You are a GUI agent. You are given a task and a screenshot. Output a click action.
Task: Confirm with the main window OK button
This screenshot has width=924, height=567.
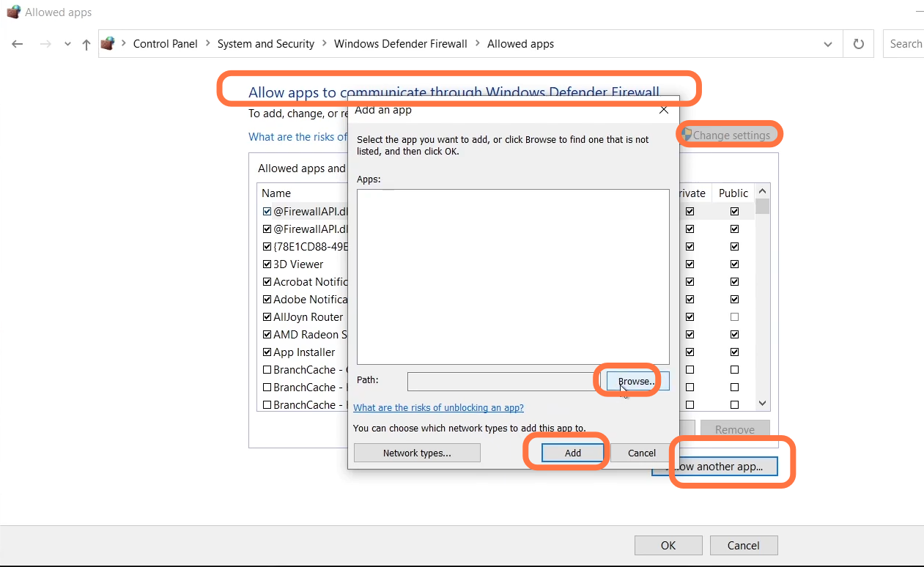[x=668, y=546]
